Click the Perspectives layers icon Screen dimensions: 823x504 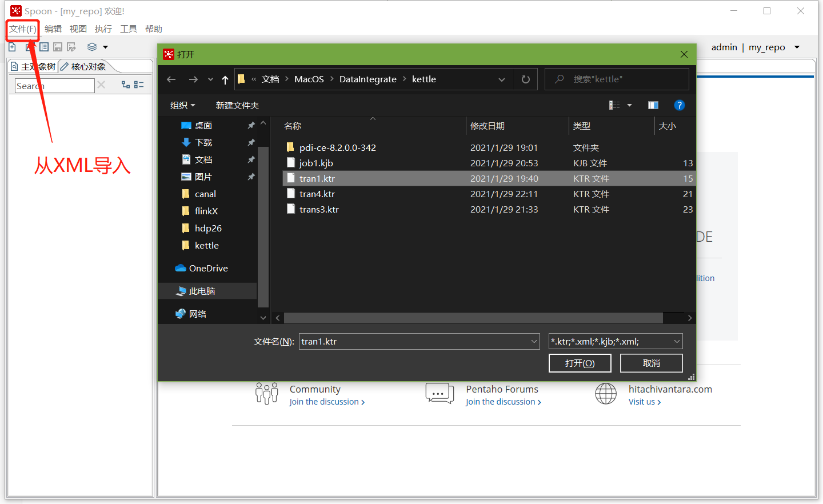(92, 47)
